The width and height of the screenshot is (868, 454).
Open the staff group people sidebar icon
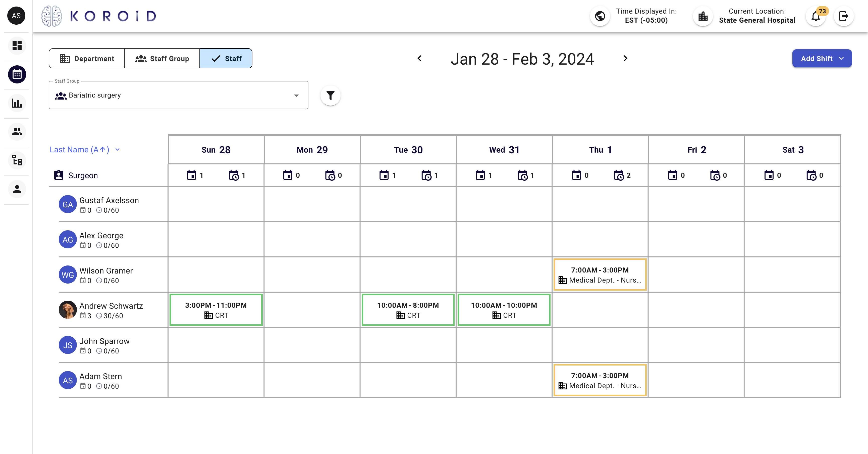(17, 131)
